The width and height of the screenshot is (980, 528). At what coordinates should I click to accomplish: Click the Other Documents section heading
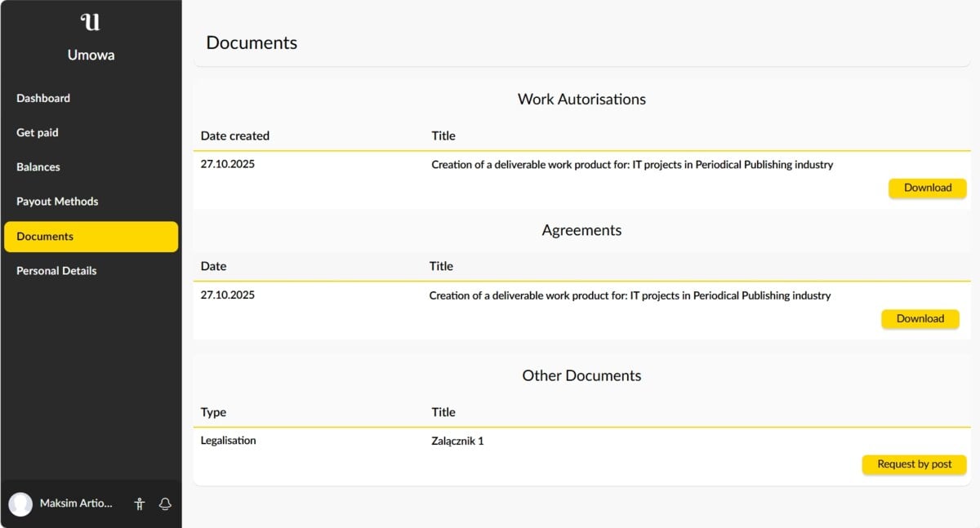(581, 376)
